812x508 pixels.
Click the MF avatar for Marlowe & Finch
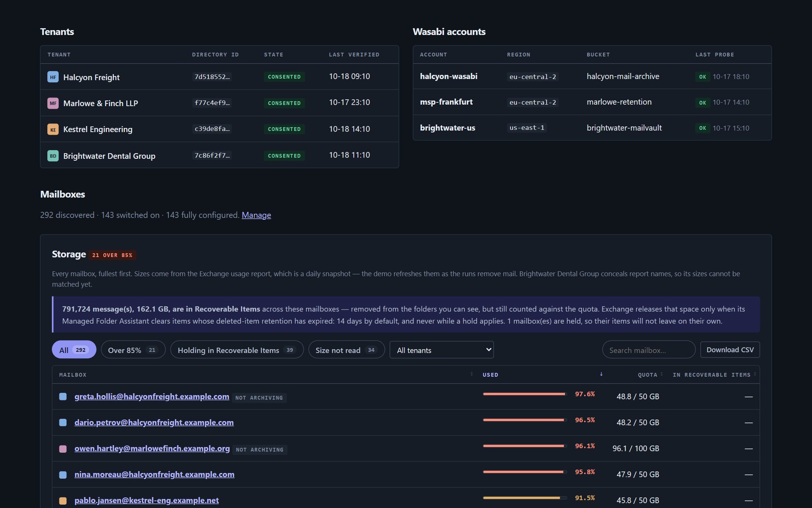[x=53, y=103]
